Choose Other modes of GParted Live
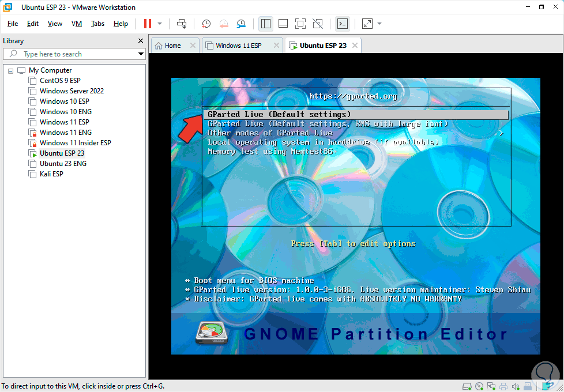The width and height of the screenshot is (564, 392). click(270, 133)
